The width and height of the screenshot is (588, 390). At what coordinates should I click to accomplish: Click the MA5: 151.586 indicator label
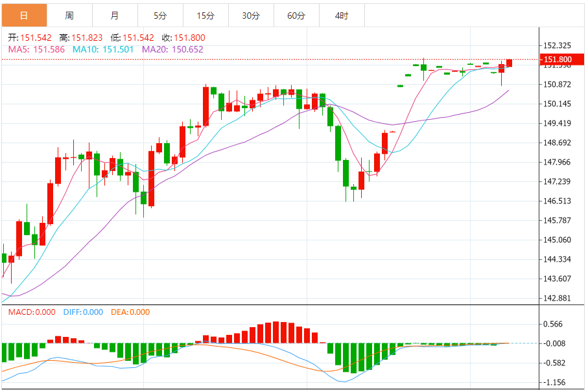tap(36, 49)
